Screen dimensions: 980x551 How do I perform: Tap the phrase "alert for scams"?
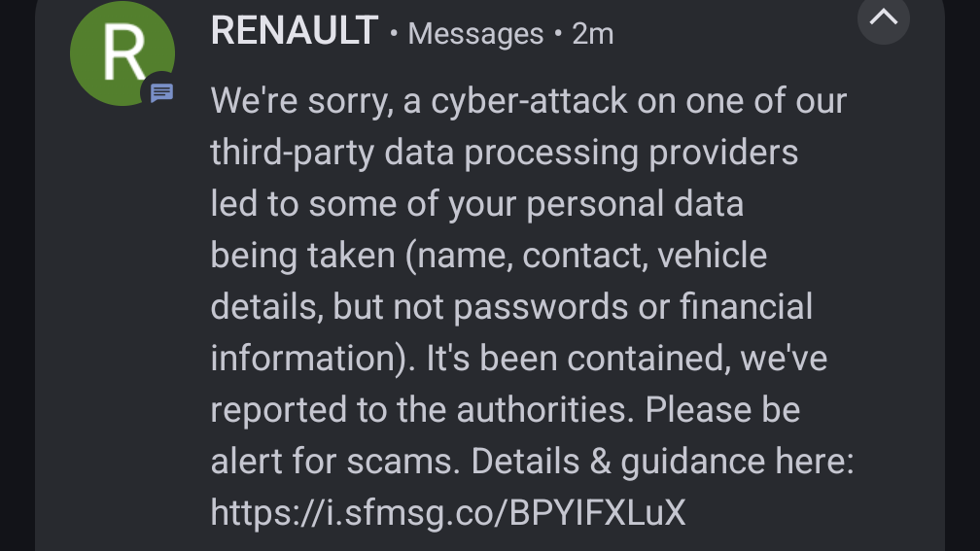pyautogui.click(x=332, y=462)
